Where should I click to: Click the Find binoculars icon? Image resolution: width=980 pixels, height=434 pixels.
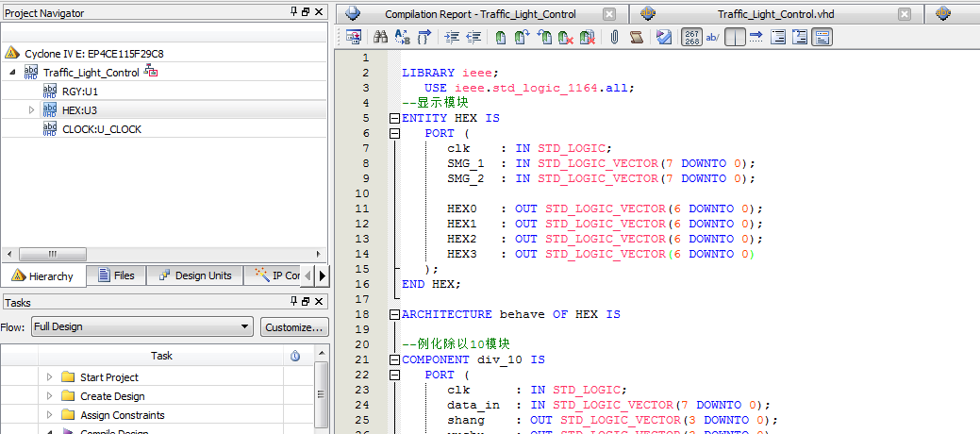coord(380,38)
